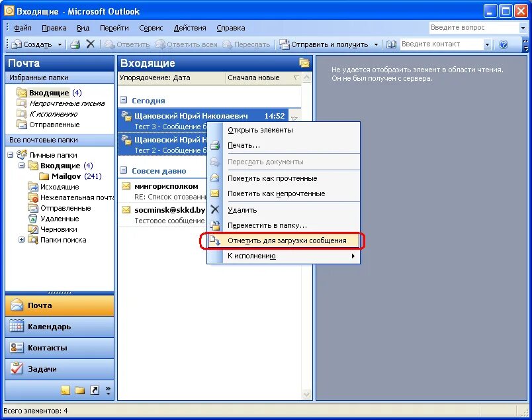Open the К исполнению submenu
The image size is (532, 420).
[284, 256]
